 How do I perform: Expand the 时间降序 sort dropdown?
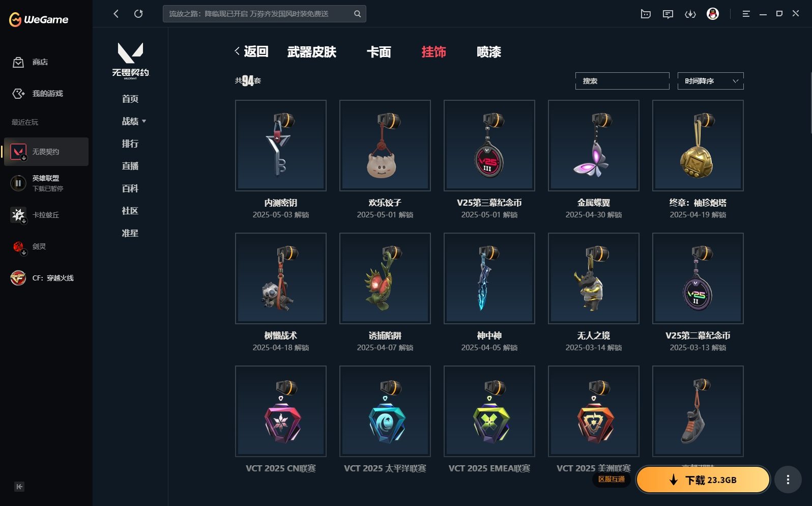710,81
